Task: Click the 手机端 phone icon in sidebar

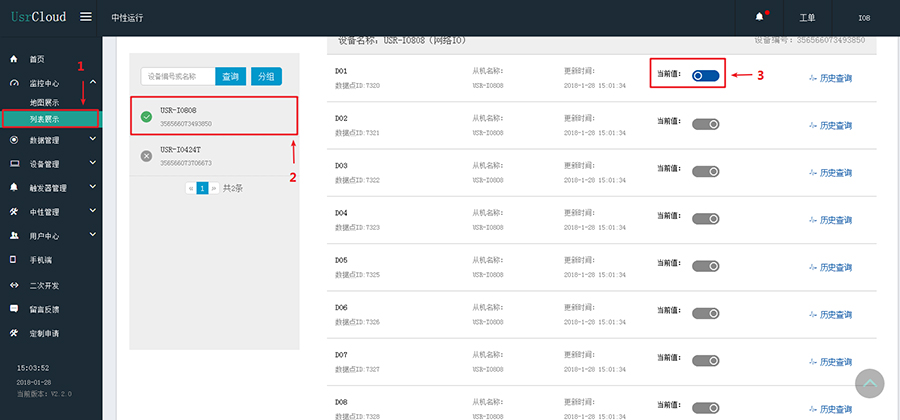Action: coord(13,259)
